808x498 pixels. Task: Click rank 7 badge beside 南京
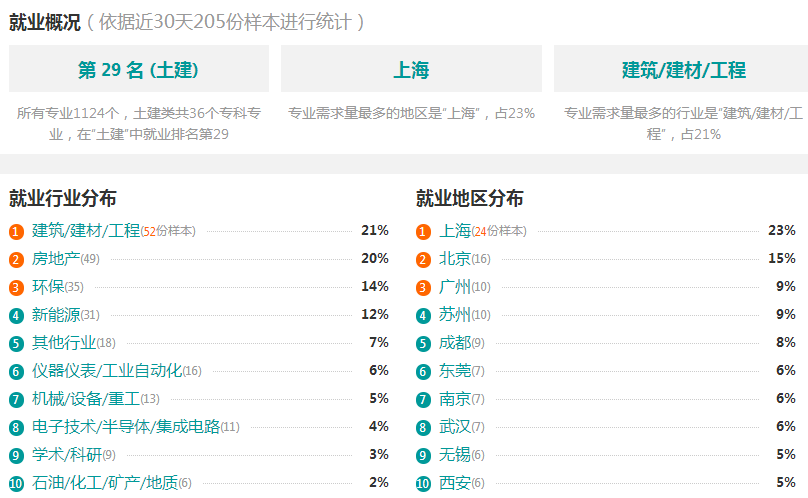[x=423, y=400]
